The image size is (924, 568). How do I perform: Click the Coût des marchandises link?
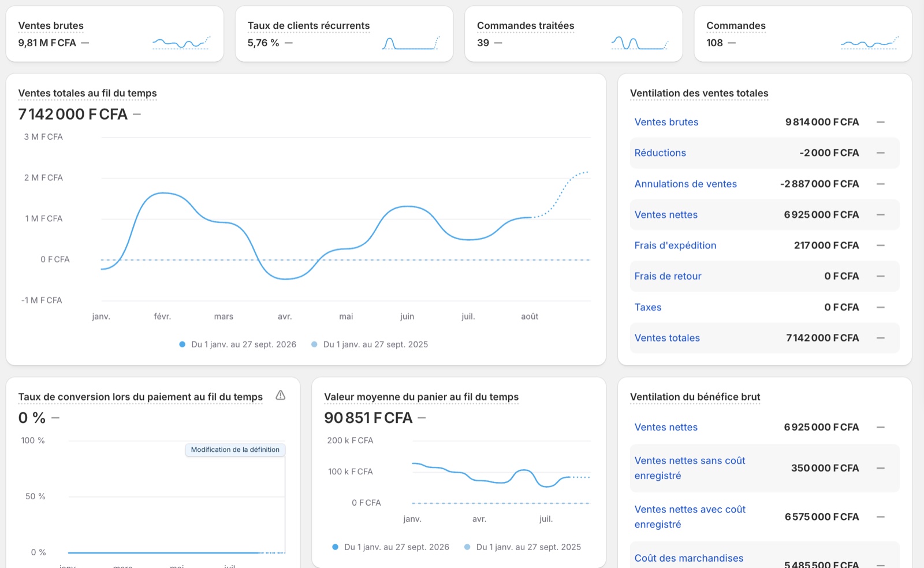tap(689, 558)
